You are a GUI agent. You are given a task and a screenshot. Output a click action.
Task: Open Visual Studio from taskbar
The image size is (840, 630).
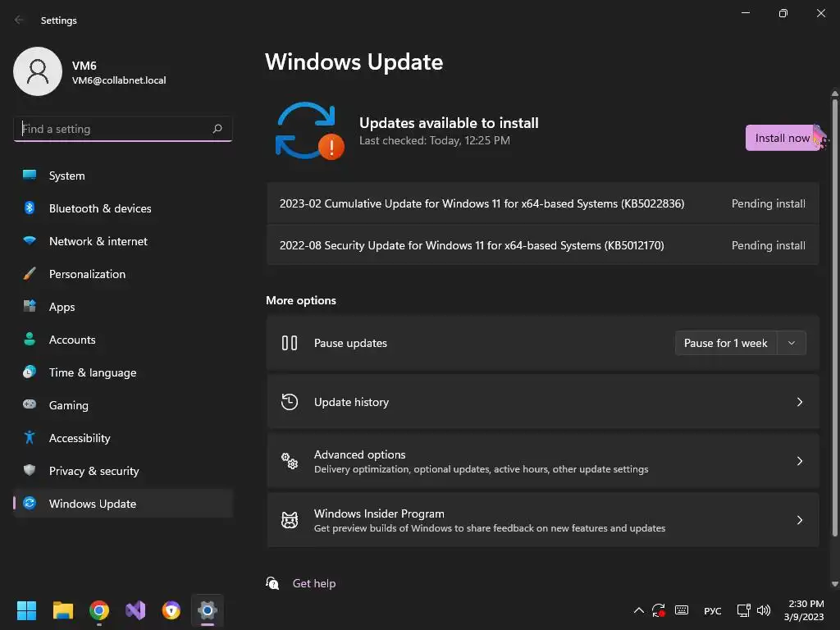click(135, 610)
